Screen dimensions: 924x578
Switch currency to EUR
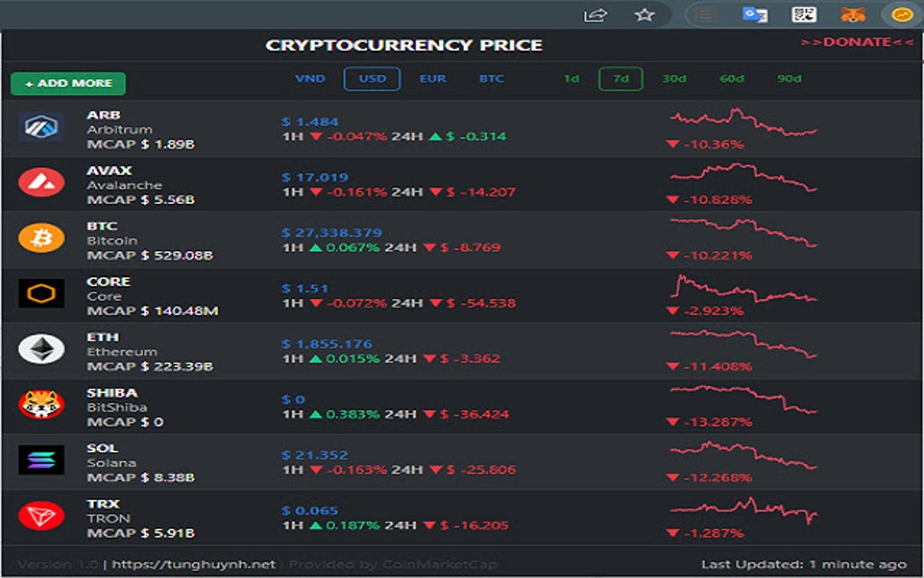click(x=432, y=78)
